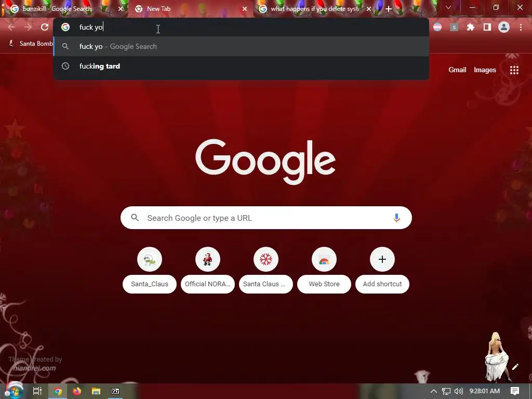Image resolution: width=532 pixels, height=399 pixels.
Task: Open Task View on the taskbar
Action: (x=37, y=391)
